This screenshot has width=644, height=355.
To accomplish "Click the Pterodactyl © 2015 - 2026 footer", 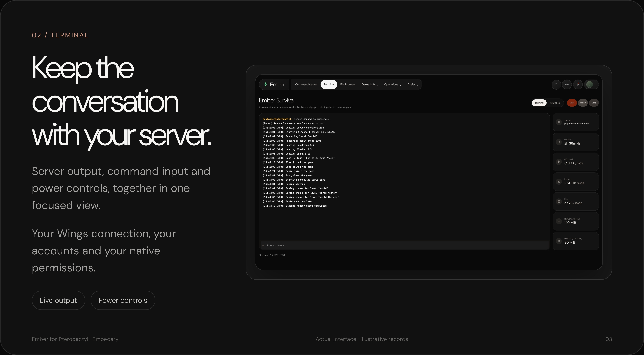I will pyautogui.click(x=272, y=255).
